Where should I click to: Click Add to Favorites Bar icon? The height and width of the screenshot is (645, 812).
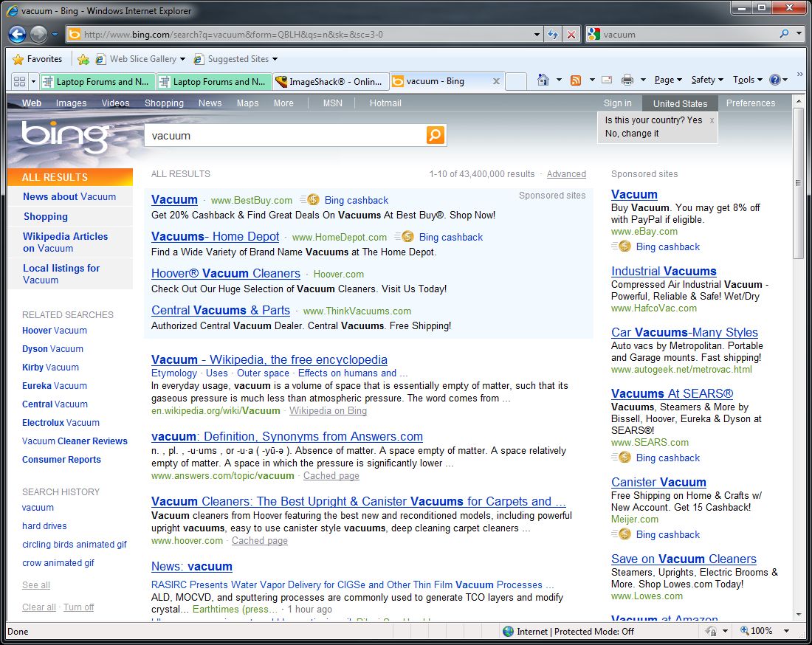click(x=83, y=59)
